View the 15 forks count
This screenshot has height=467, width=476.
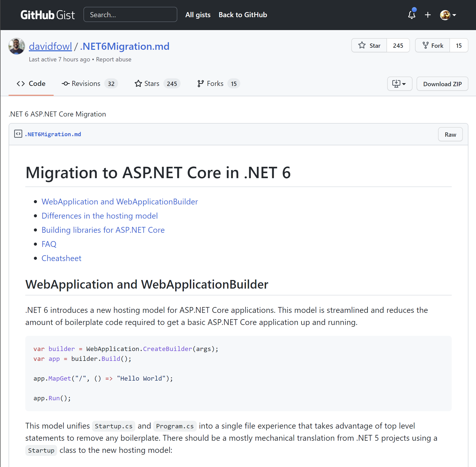pyautogui.click(x=459, y=45)
